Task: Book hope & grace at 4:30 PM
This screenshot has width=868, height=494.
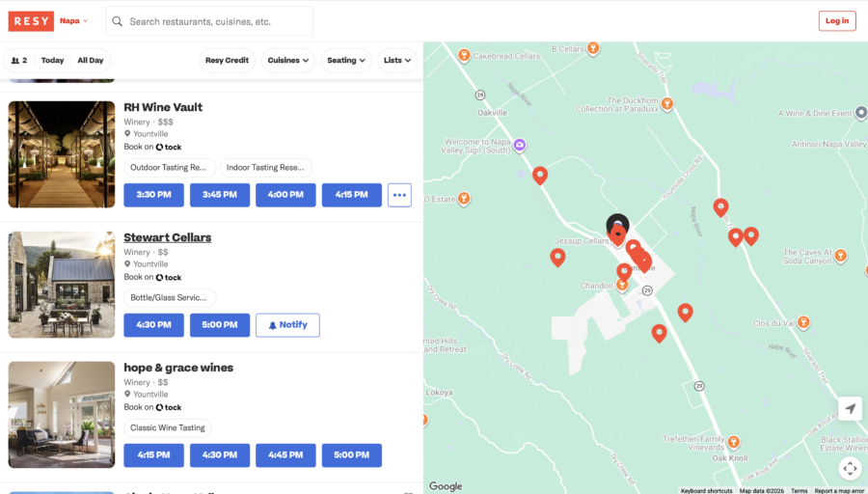Action: 220,455
